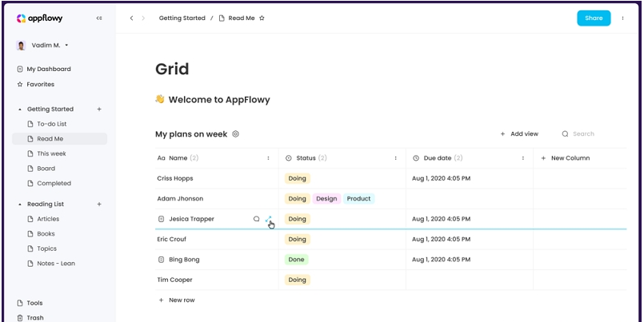Image resolution: width=644 pixels, height=322 pixels.
Task: Click Doing tag in Criss Hopps row
Action: coord(297,178)
